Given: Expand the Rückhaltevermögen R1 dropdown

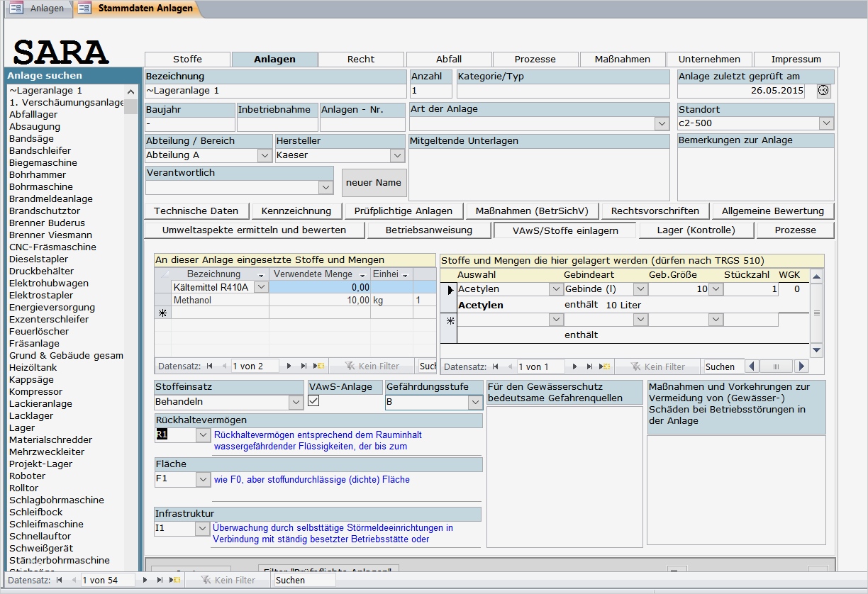Looking at the screenshot, I should (203, 435).
